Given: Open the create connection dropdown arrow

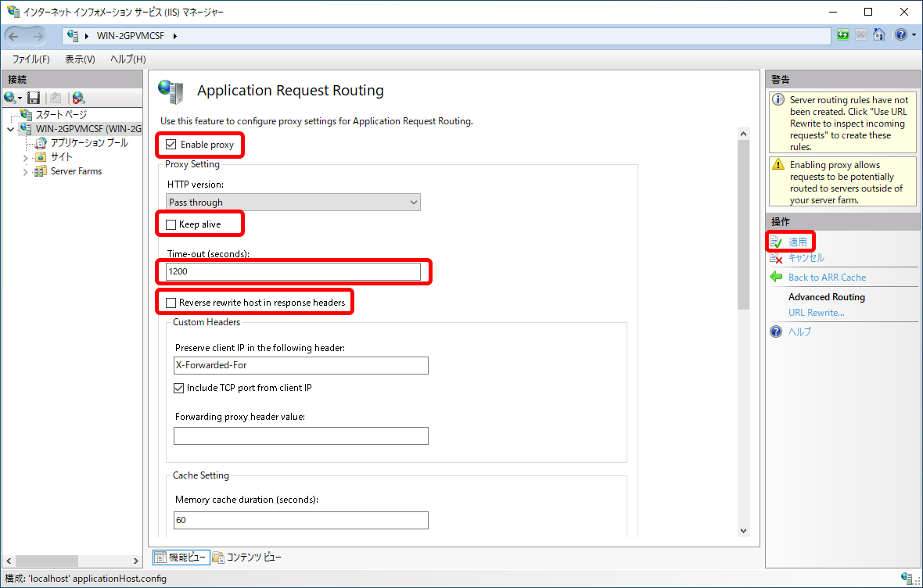Looking at the screenshot, I should [x=20, y=98].
